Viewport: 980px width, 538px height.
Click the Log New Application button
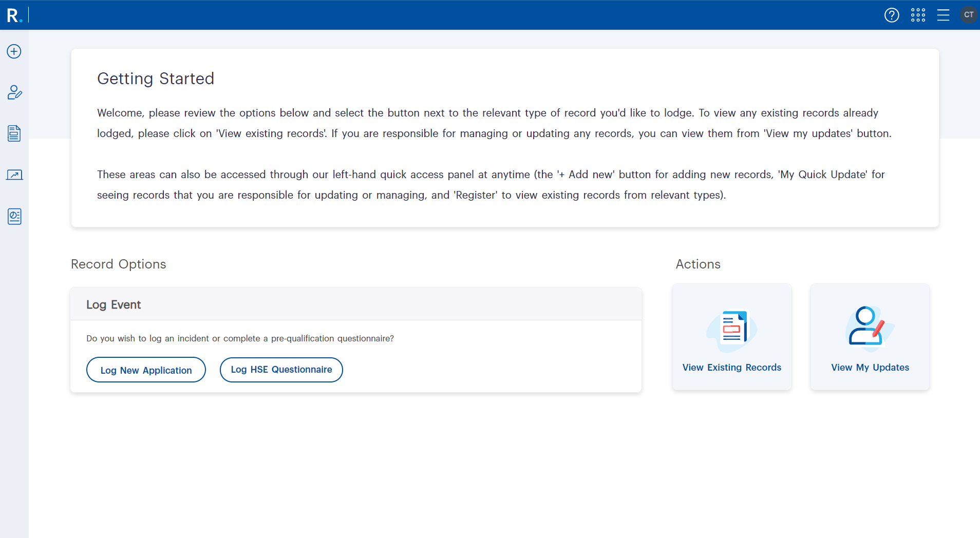[146, 370]
